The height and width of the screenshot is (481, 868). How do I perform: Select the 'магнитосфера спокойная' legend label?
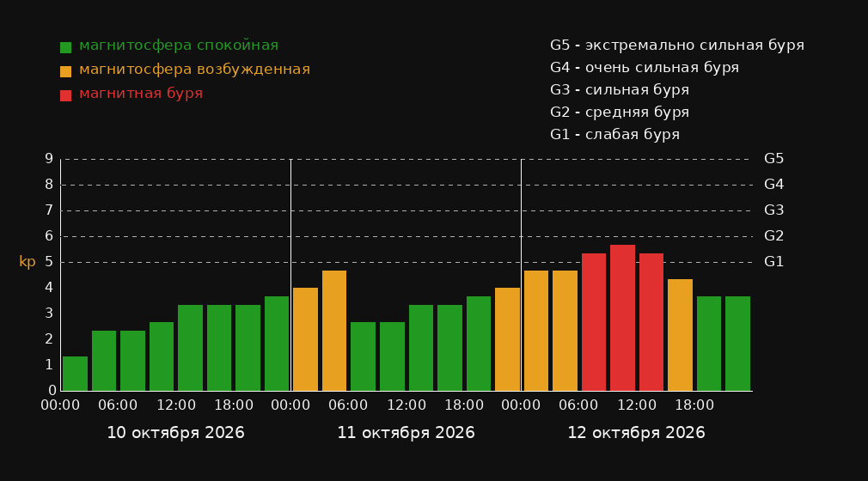[179, 46]
